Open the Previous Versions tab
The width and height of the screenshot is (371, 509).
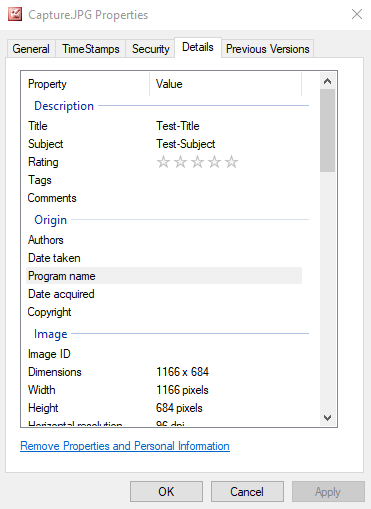click(x=268, y=49)
